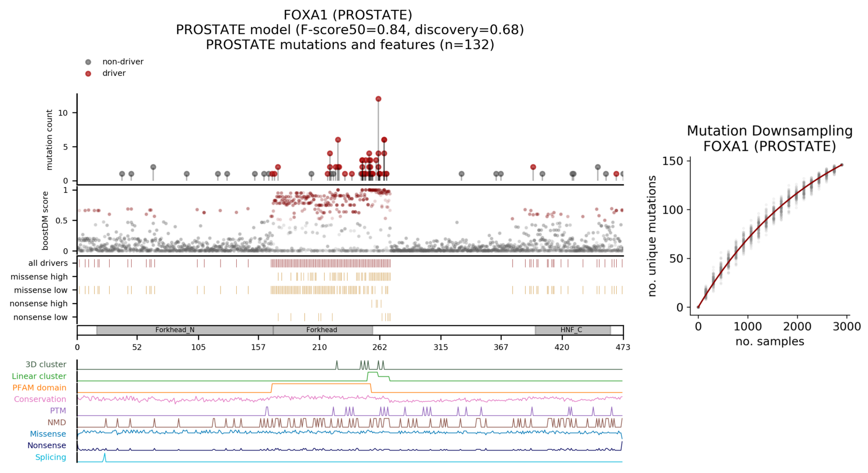Click the red driver legend marker
The image size is (868, 473).
tap(88, 74)
